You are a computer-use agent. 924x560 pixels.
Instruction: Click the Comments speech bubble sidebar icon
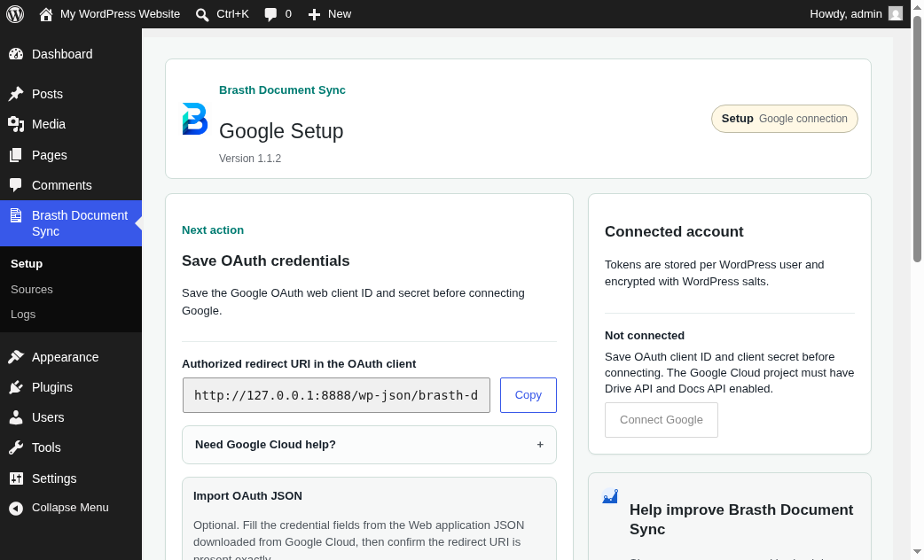16,185
